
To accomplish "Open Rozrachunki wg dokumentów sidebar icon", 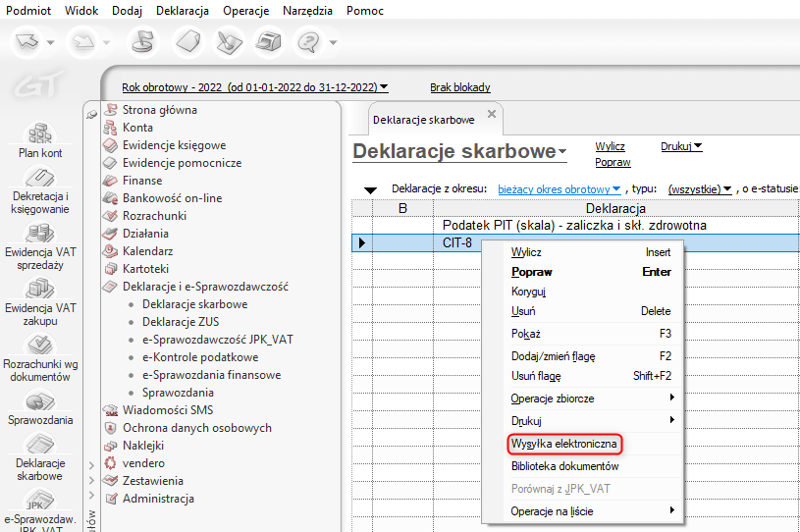I will point(39,347).
